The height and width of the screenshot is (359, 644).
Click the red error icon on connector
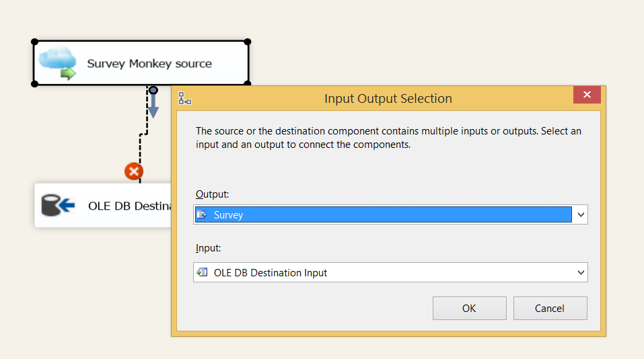coord(134,171)
